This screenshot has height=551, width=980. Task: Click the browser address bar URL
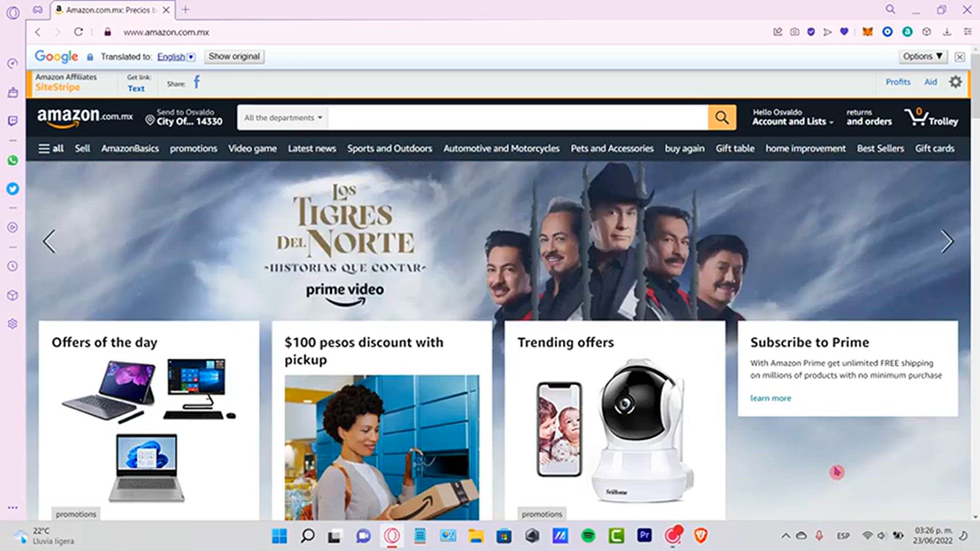166,32
